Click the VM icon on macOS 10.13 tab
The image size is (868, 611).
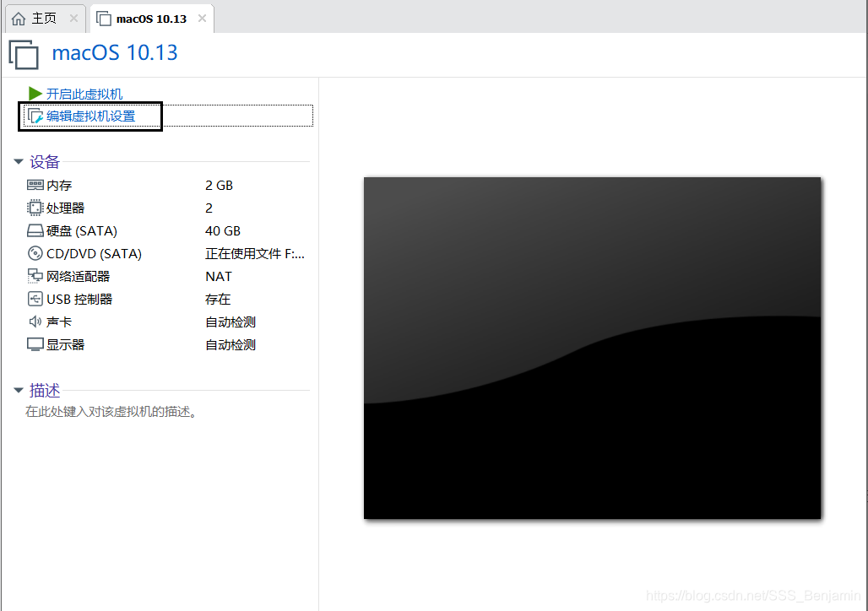coord(104,19)
